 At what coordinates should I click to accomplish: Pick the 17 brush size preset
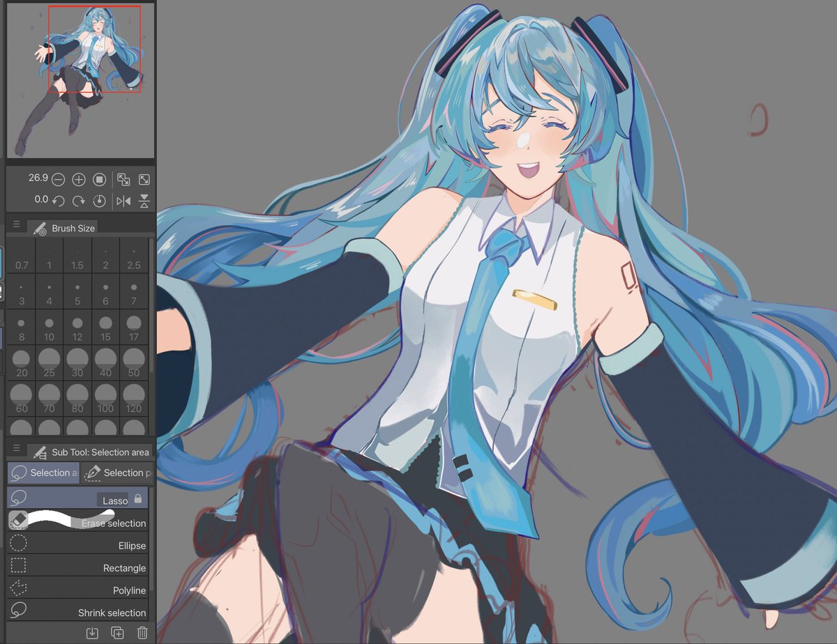click(x=134, y=328)
